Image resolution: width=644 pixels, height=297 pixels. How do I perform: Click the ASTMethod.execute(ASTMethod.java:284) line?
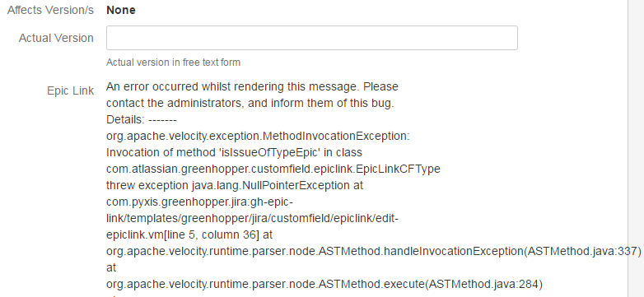[x=324, y=284]
